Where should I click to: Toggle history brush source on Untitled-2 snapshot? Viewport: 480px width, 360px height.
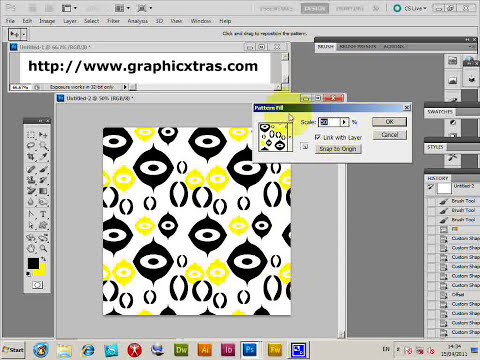(431, 187)
